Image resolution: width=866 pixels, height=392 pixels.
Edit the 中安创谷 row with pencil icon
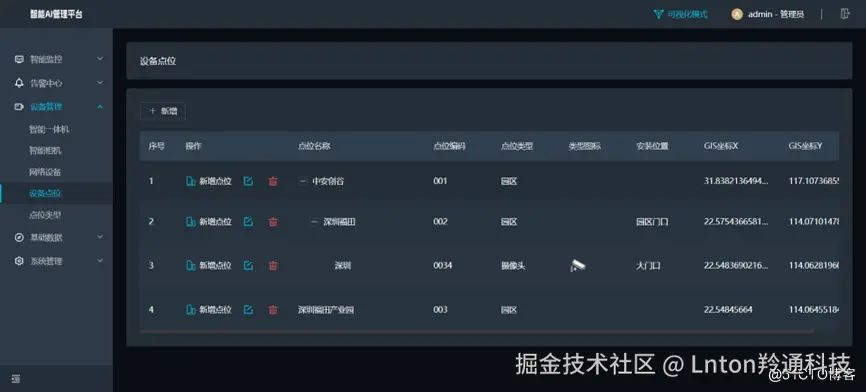(x=249, y=181)
